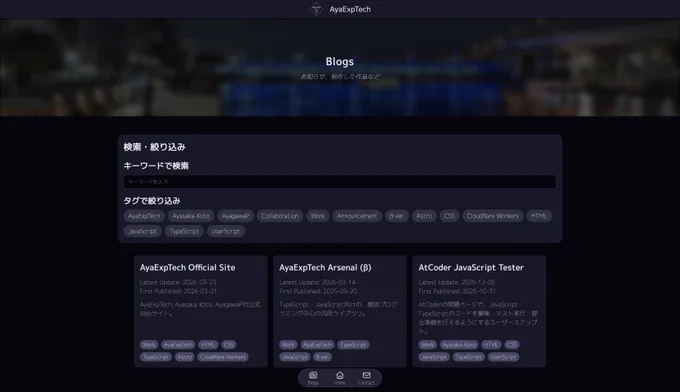Image resolution: width=680 pixels, height=392 pixels.
Task: Click Astro tag on Official Site card
Action: (185, 357)
